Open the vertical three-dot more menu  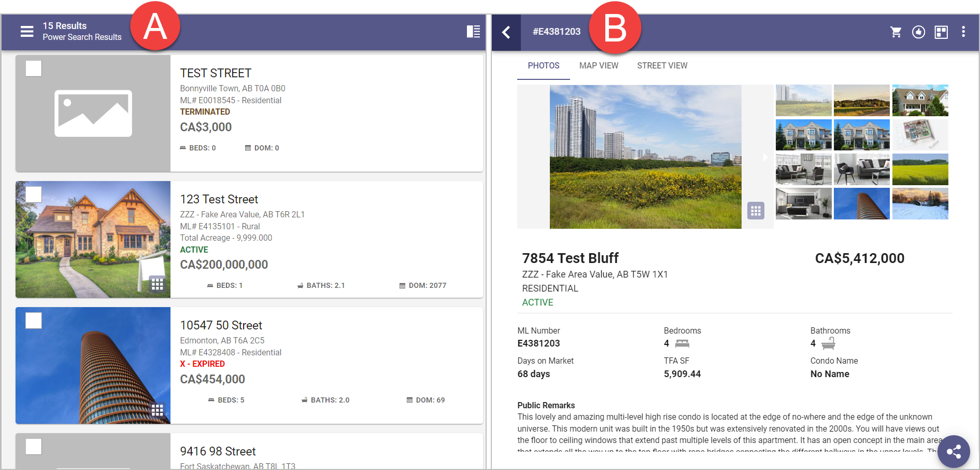(963, 32)
